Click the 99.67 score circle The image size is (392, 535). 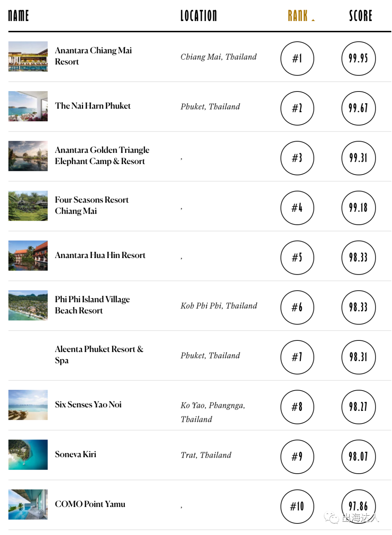click(x=358, y=108)
